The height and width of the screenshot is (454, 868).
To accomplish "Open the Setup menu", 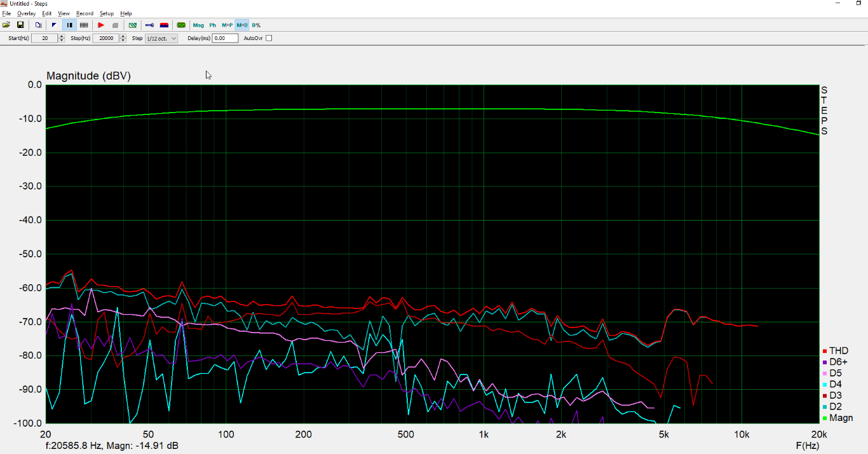I will pyautogui.click(x=107, y=13).
